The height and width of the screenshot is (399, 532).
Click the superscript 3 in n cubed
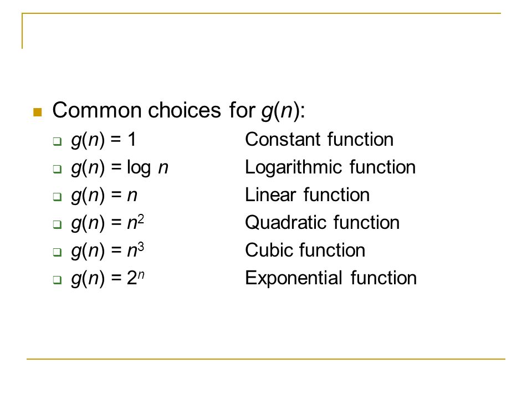(x=141, y=247)
